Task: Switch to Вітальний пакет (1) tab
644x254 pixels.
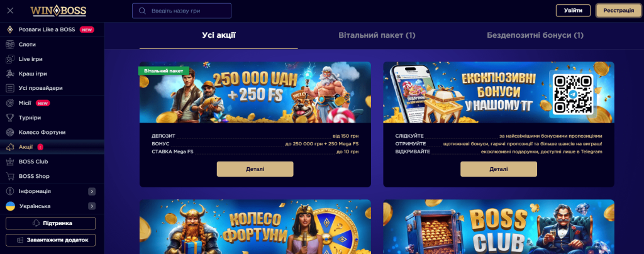Action: pyautogui.click(x=377, y=35)
